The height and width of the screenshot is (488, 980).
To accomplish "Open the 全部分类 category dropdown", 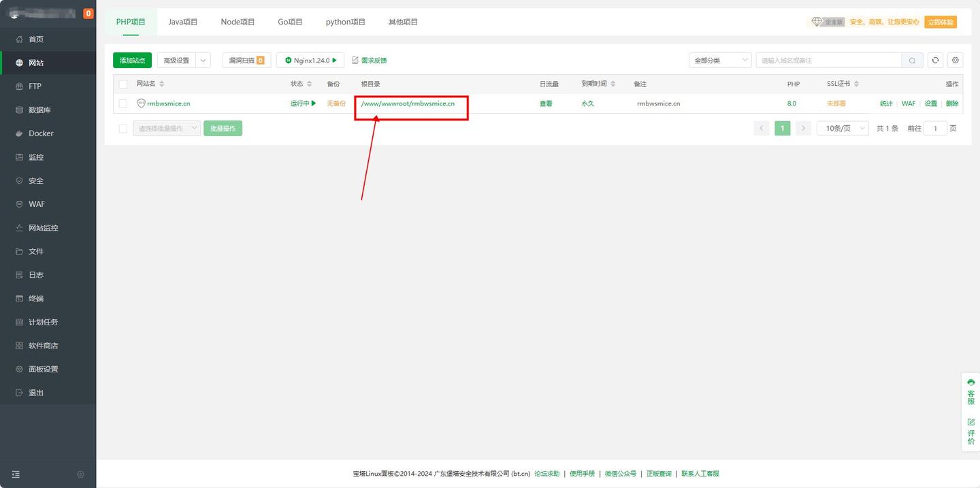I will 720,61.
